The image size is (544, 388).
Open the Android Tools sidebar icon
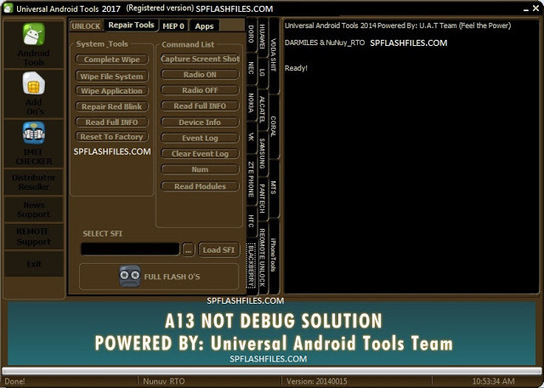pyautogui.click(x=34, y=34)
